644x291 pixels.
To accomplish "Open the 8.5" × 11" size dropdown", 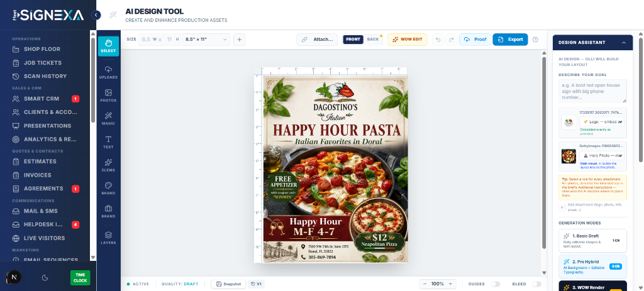I will tap(206, 40).
